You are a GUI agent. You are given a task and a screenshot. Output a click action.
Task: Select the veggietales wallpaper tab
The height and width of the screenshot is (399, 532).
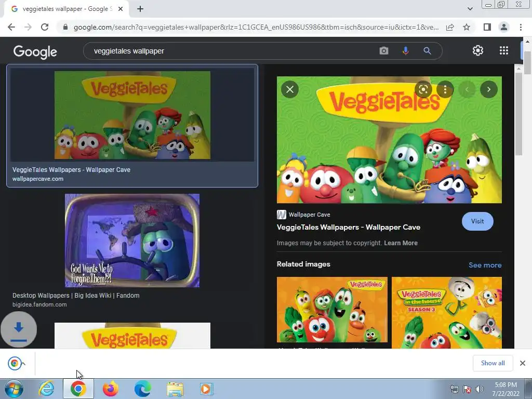66,9
